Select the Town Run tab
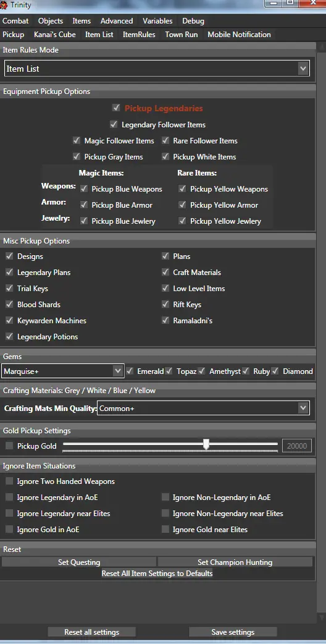The width and height of the screenshot is (326, 644). tap(182, 35)
